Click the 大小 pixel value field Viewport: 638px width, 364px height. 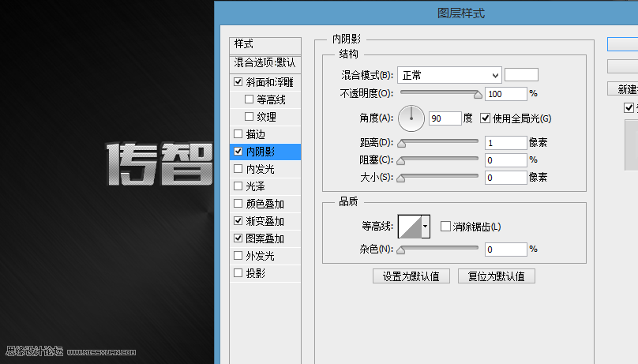[x=506, y=178]
